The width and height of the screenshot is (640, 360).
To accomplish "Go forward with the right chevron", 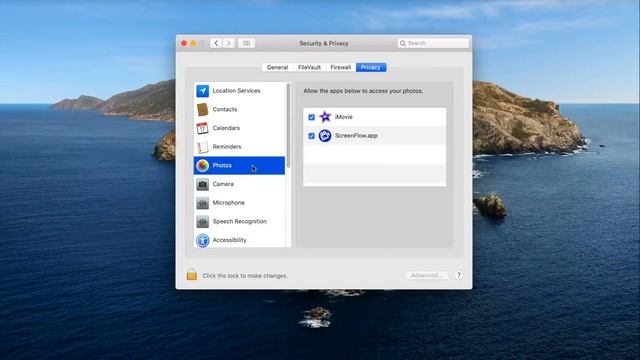I will [x=229, y=43].
